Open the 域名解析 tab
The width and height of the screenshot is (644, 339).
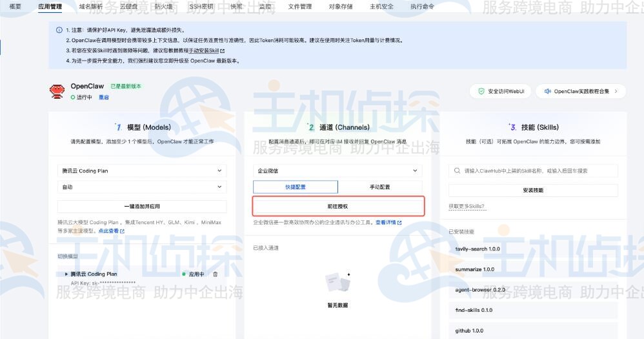click(x=91, y=6)
